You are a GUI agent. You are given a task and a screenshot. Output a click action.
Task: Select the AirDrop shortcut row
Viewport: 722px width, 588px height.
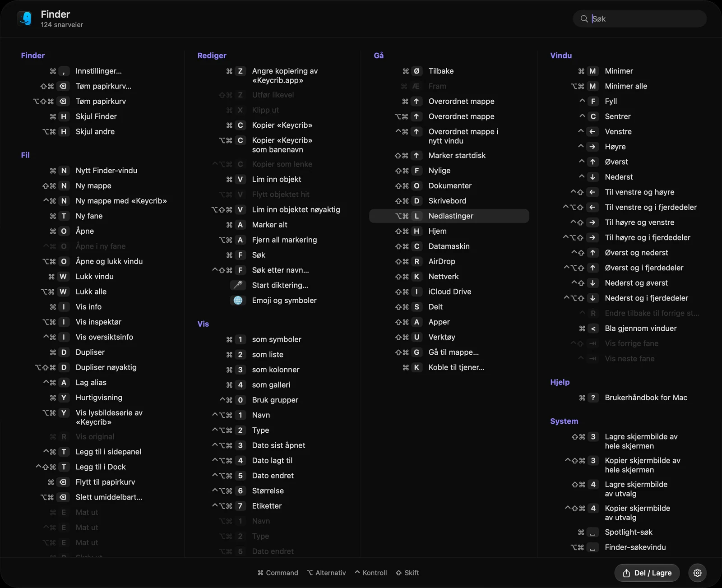(449, 261)
